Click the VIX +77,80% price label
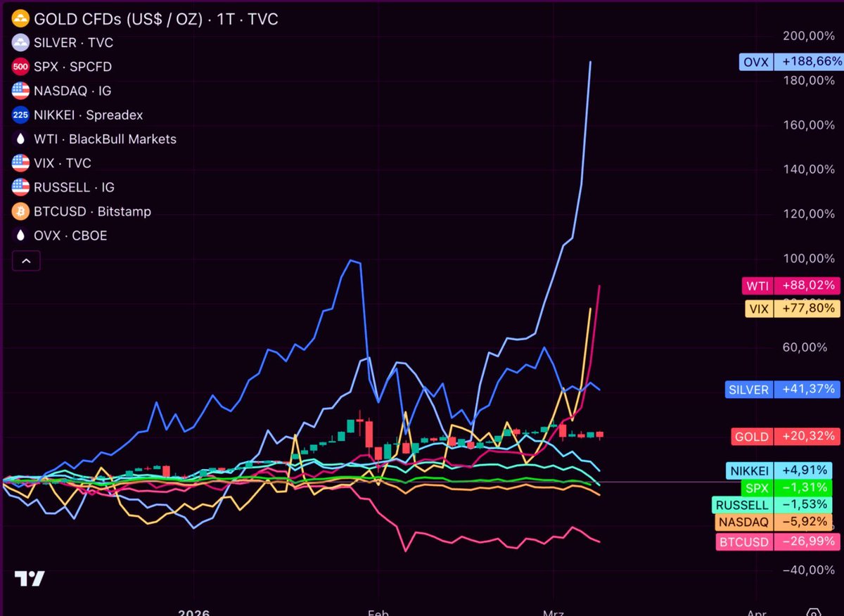Screen dimensions: 844x616 click(x=792, y=308)
